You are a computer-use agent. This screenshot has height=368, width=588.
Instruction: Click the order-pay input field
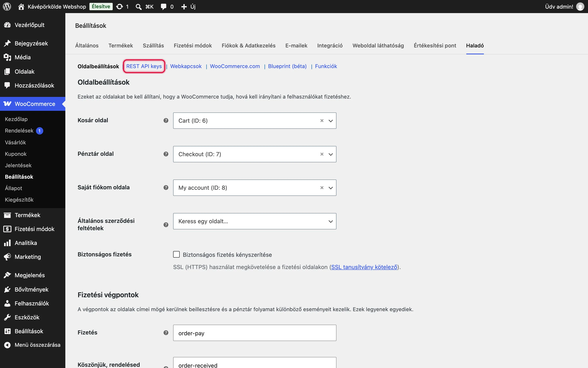pos(255,333)
